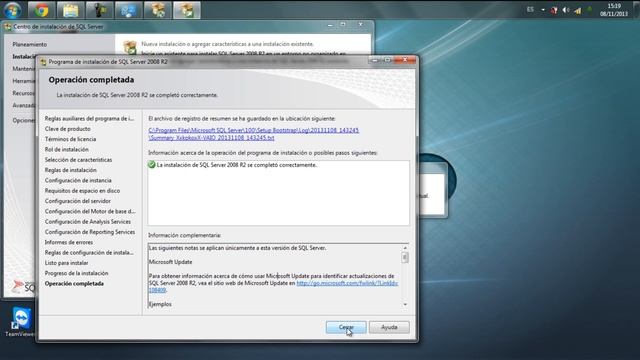Select 'Configuración de Reporting Services' step

coord(90,232)
